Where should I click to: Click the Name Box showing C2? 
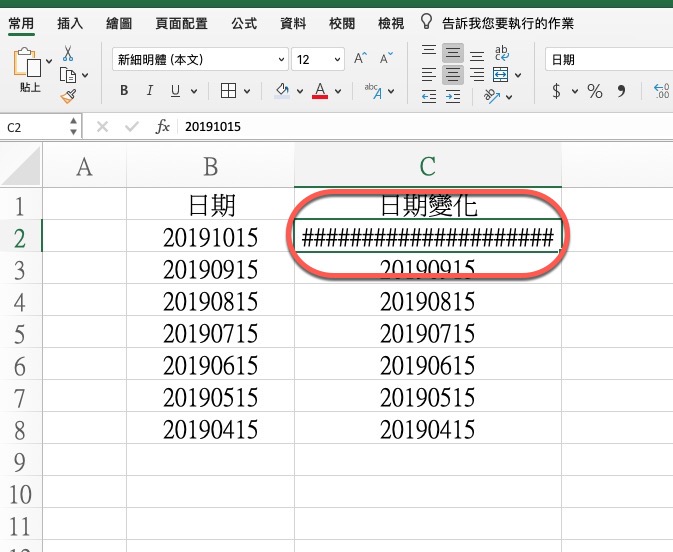(x=41, y=127)
